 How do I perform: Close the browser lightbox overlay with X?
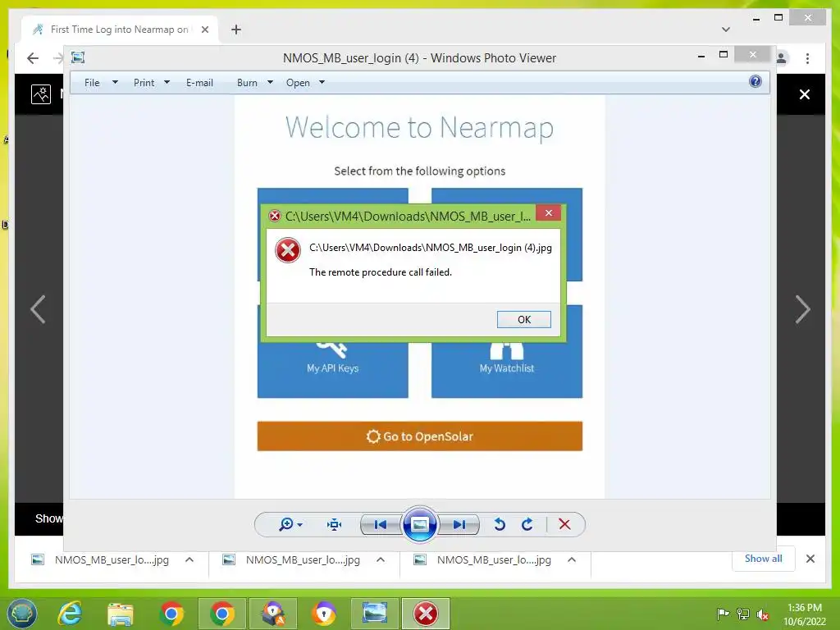coord(805,94)
